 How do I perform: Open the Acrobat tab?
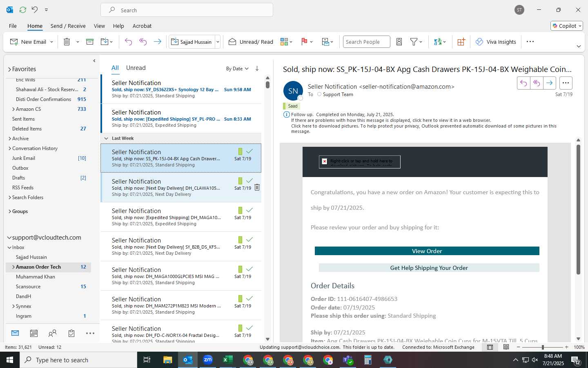[142, 26]
